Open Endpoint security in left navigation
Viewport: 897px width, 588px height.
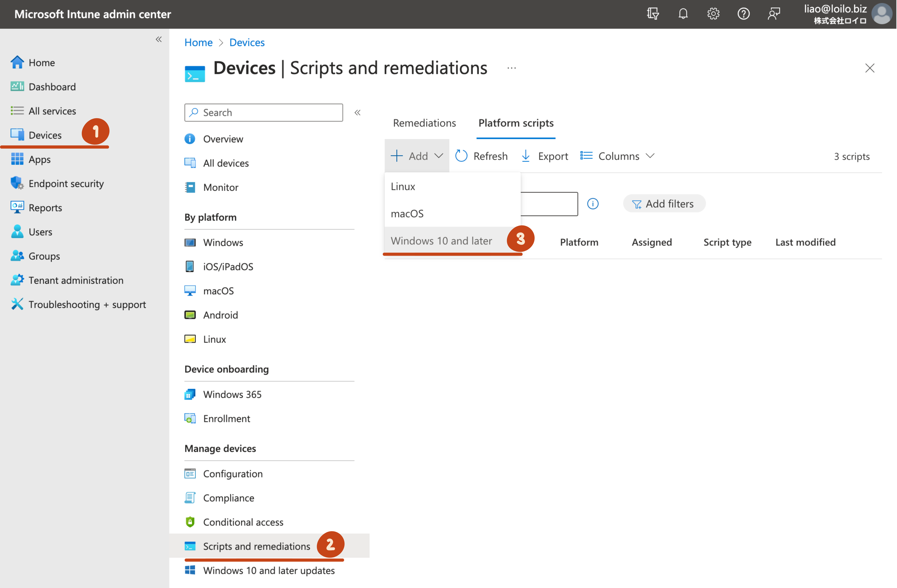pyautogui.click(x=66, y=184)
